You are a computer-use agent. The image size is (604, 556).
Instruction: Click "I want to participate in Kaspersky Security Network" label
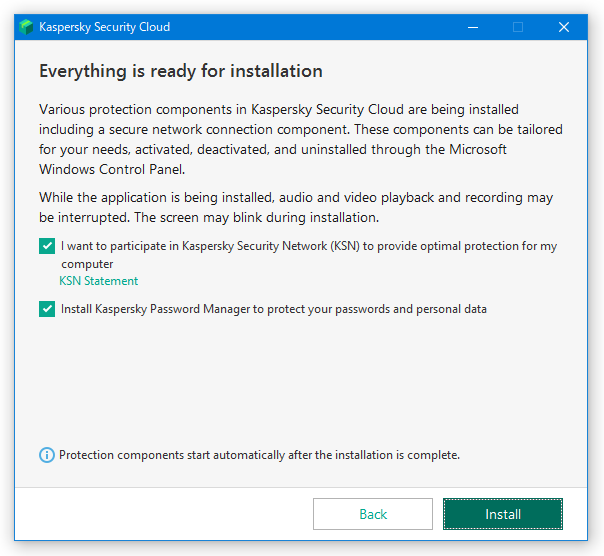pyautogui.click(x=309, y=255)
